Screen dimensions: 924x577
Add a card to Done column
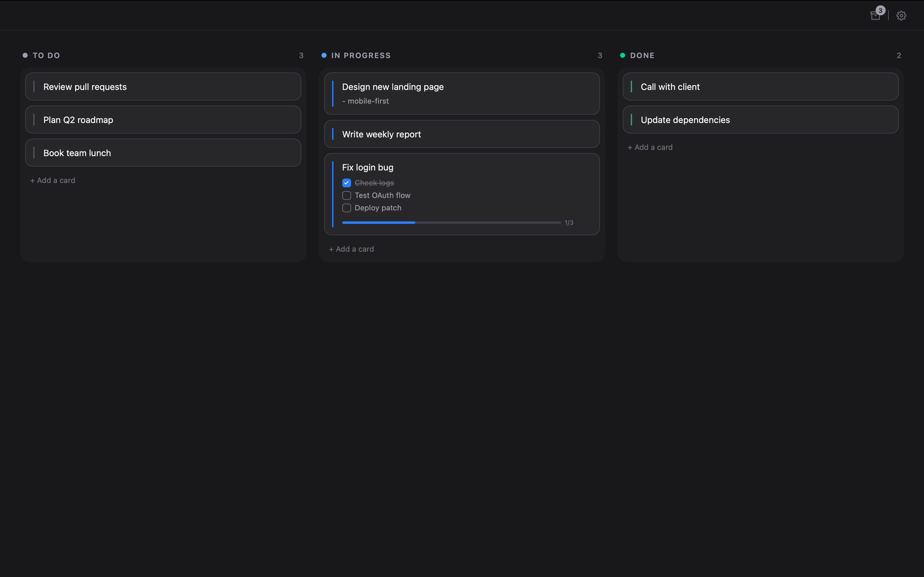coord(650,147)
